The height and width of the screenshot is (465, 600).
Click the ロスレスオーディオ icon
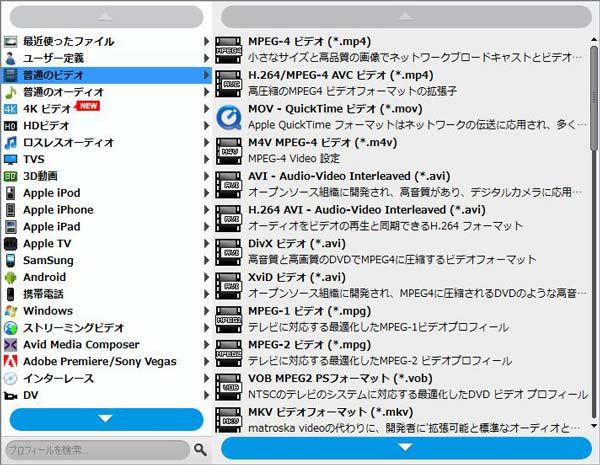[x=10, y=142]
